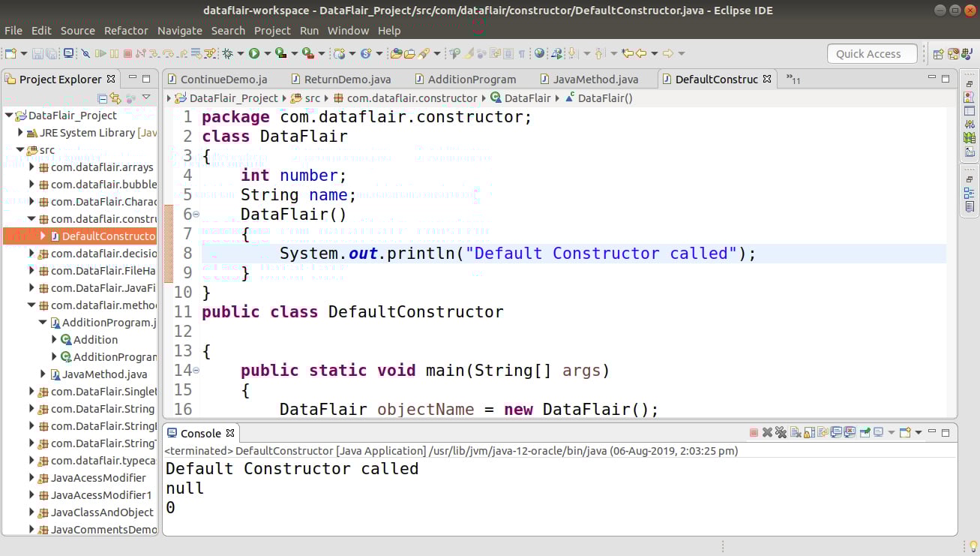Run the application with the green Run icon

(x=255, y=53)
